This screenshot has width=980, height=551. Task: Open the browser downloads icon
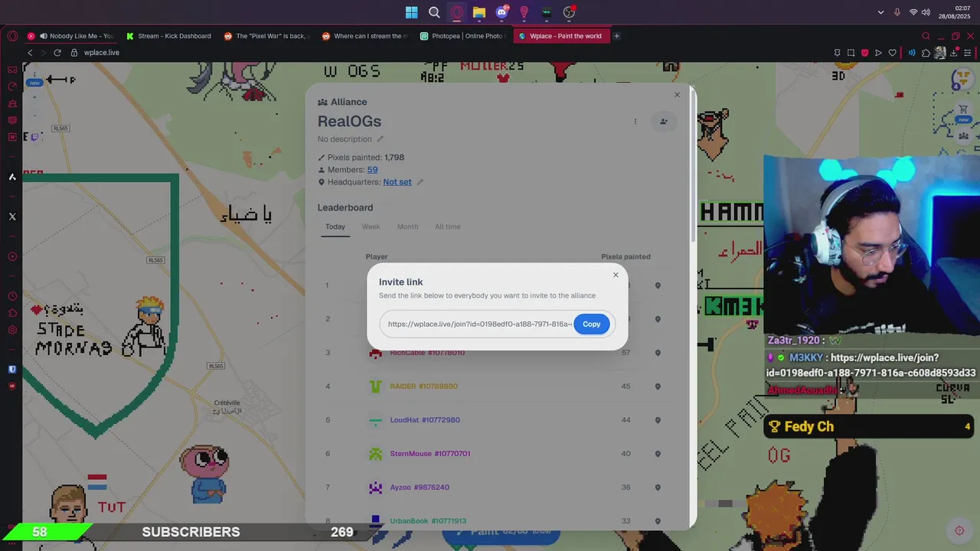pos(953,53)
